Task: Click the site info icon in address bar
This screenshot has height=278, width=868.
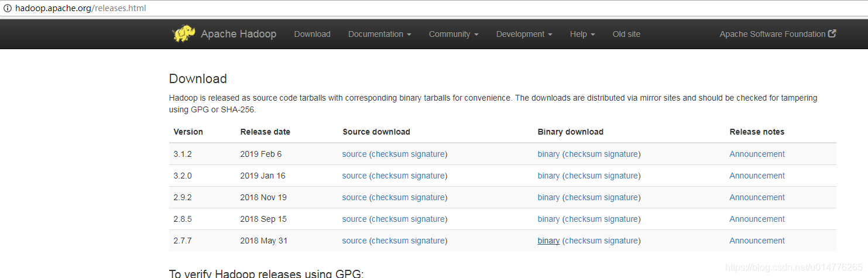Action: point(8,8)
